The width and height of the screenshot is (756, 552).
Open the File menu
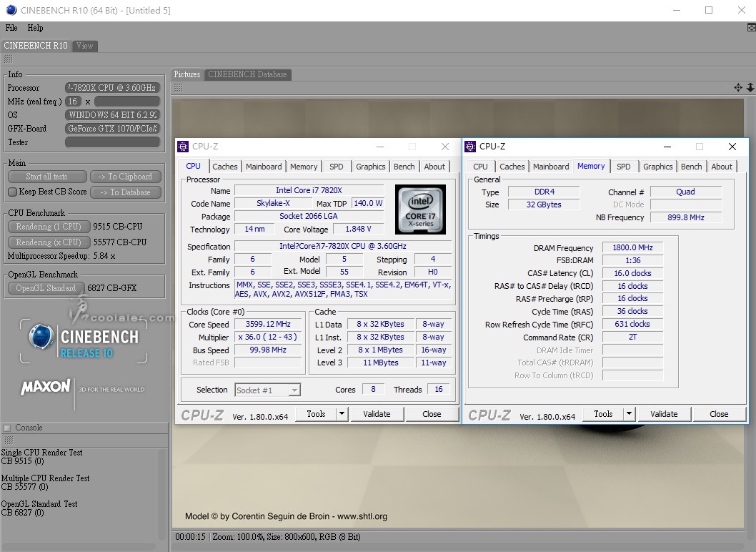11,28
